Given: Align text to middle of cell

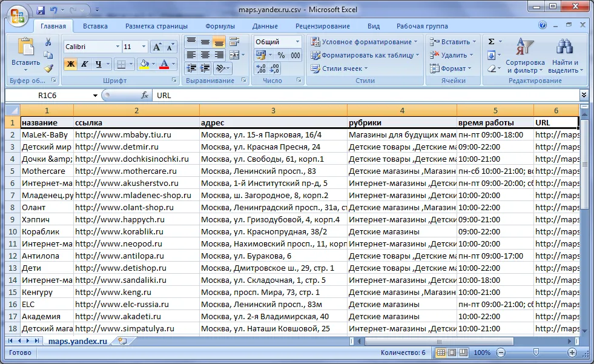Looking at the screenshot, I should (x=205, y=42).
